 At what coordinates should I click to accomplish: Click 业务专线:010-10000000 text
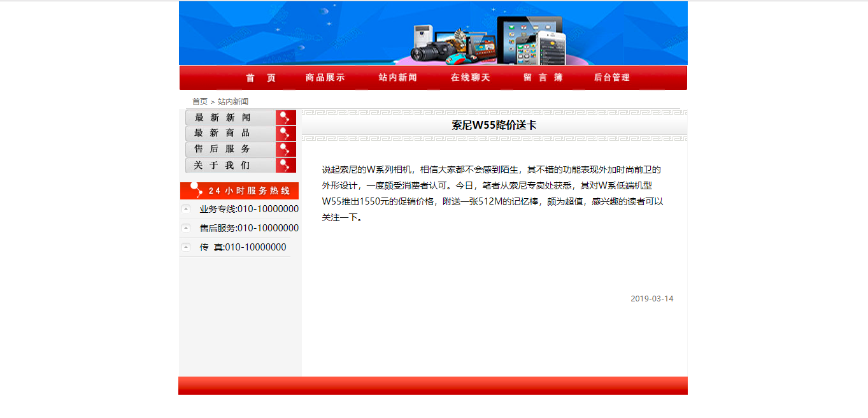249,209
